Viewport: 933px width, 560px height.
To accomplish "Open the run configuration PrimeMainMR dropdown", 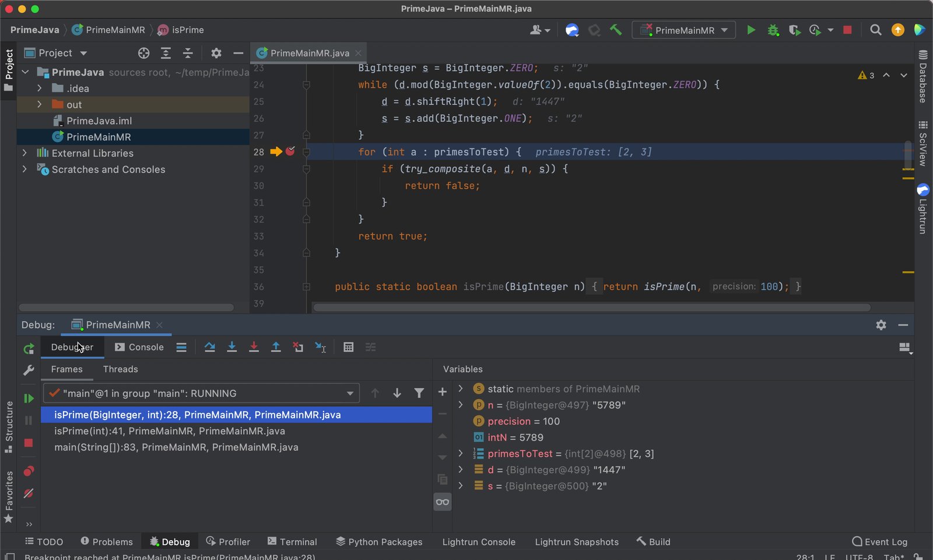I will tap(684, 30).
